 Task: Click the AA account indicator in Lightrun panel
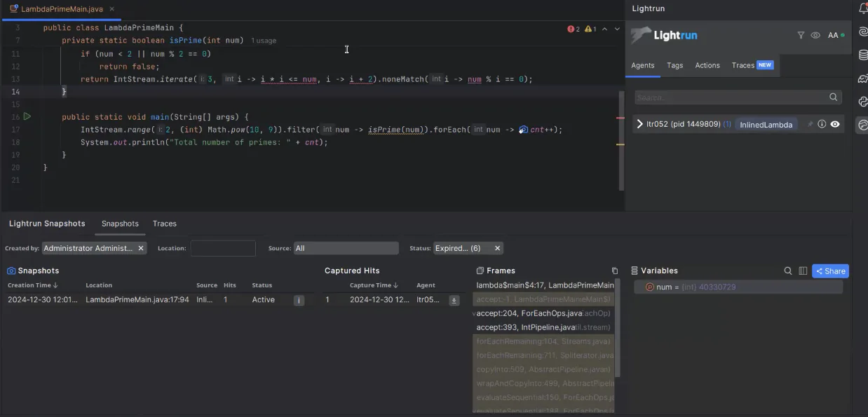point(834,35)
